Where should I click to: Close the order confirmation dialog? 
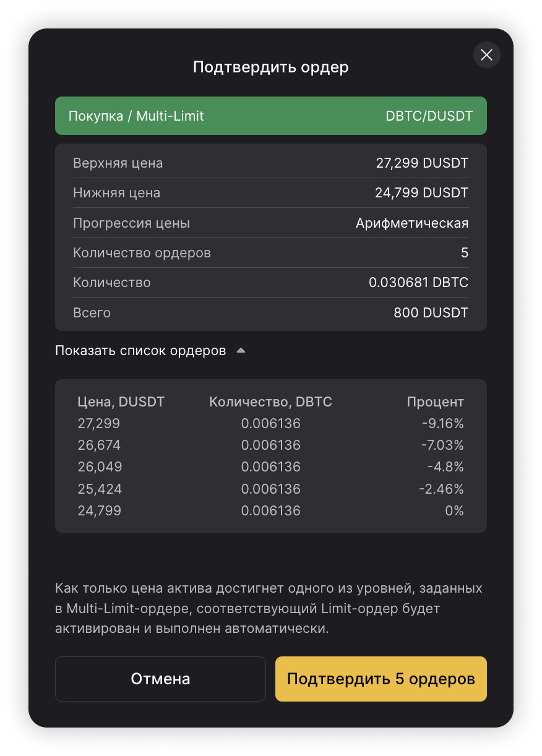486,55
